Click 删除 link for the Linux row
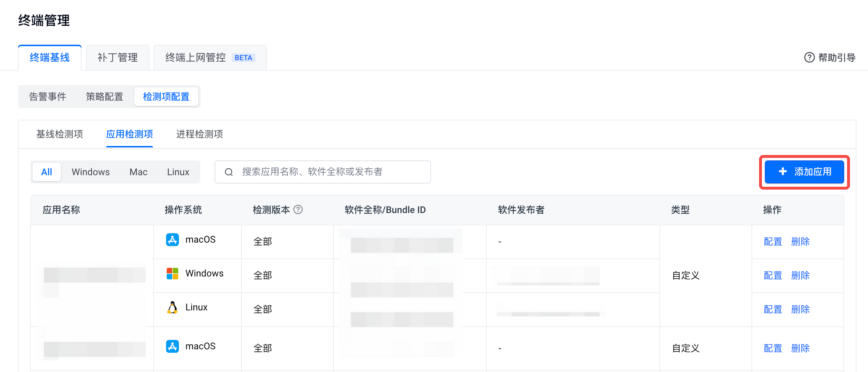Screen dimensions: 868x372 coord(800,309)
